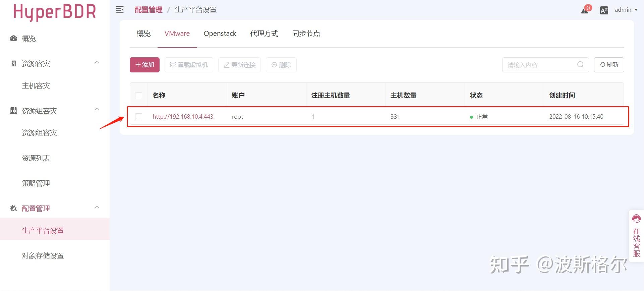
Task: Click the 配置管理 gear icon in sidebar
Action: pyautogui.click(x=13, y=209)
